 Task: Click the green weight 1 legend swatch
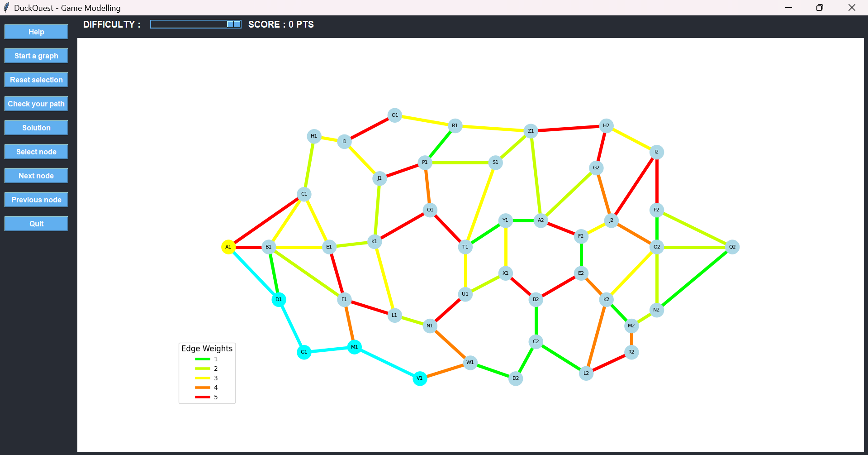[203, 359]
